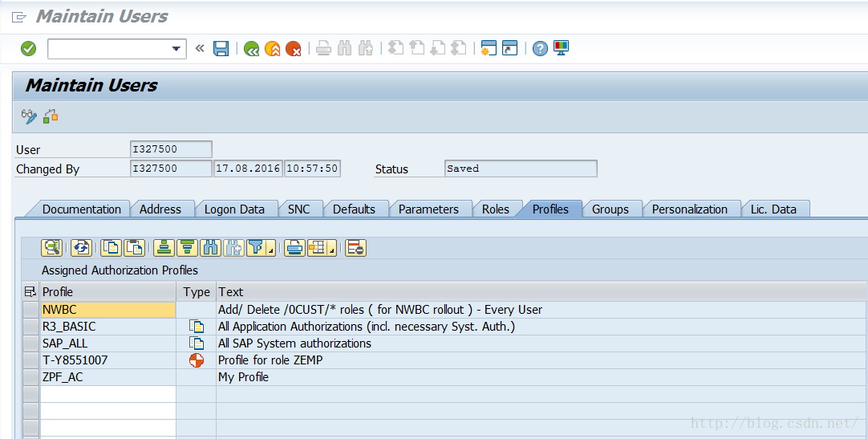
Task: Print the grid via yellow printer icon
Action: (294, 248)
